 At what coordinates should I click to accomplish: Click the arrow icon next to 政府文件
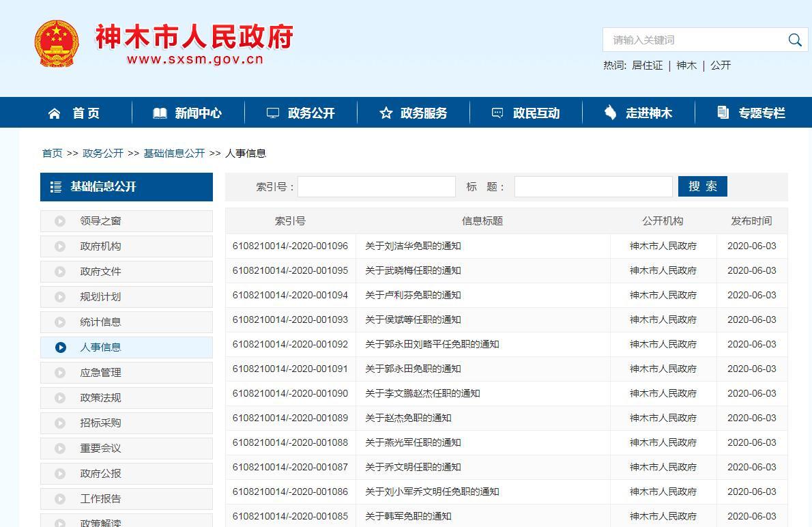tap(60, 272)
